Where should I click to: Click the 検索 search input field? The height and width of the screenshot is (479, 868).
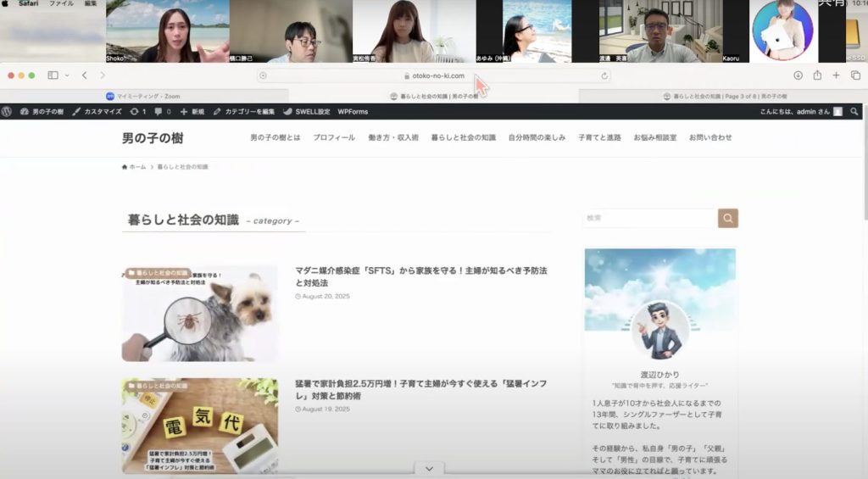click(649, 218)
